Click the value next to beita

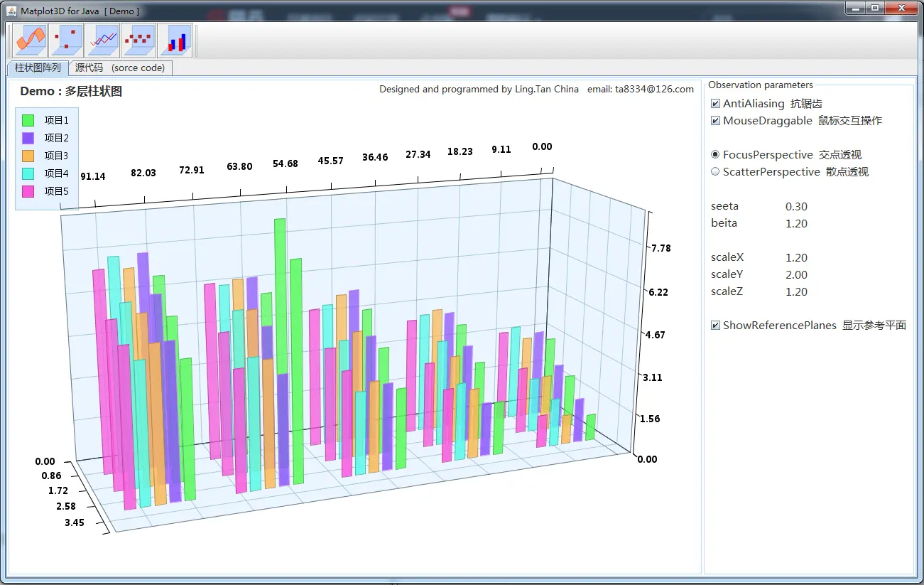[796, 224]
